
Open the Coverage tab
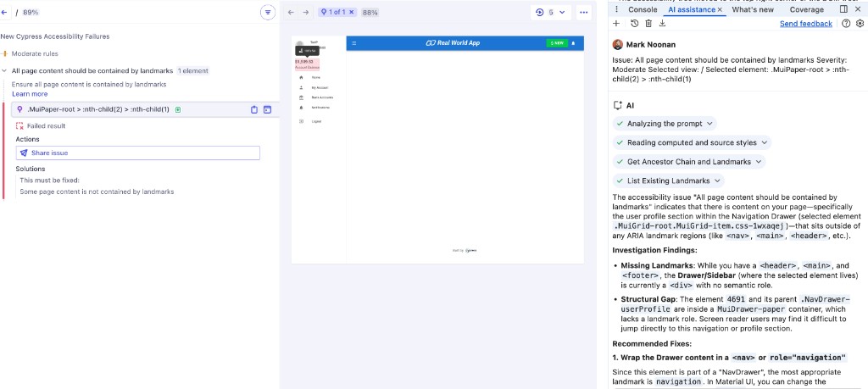click(807, 9)
